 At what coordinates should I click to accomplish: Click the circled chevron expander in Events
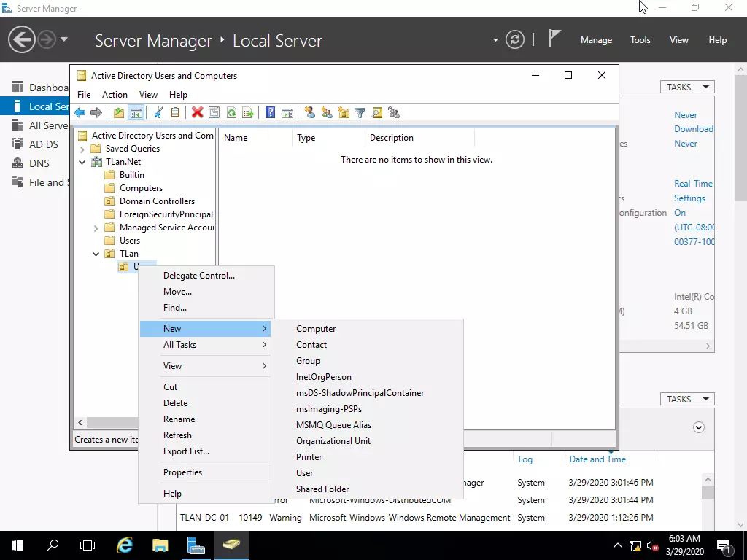698,427
